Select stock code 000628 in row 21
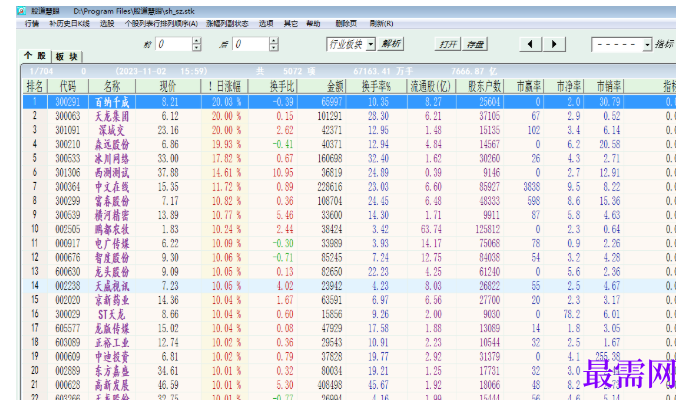Screen dimensions: 695x405 pyautogui.click(x=68, y=385)
